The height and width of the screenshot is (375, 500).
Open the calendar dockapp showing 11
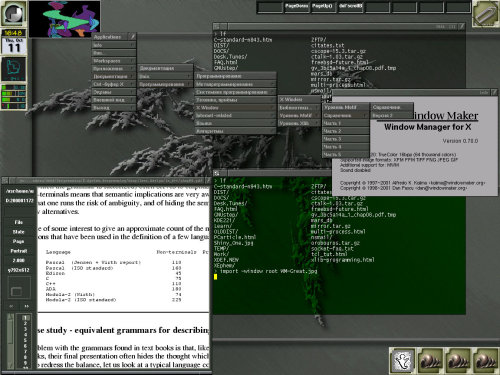(x=13, y=46)
